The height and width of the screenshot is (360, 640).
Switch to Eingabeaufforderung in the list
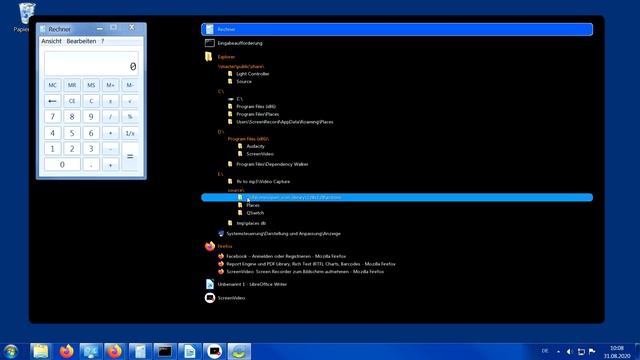pyautogui.click(x=240, y=43)
